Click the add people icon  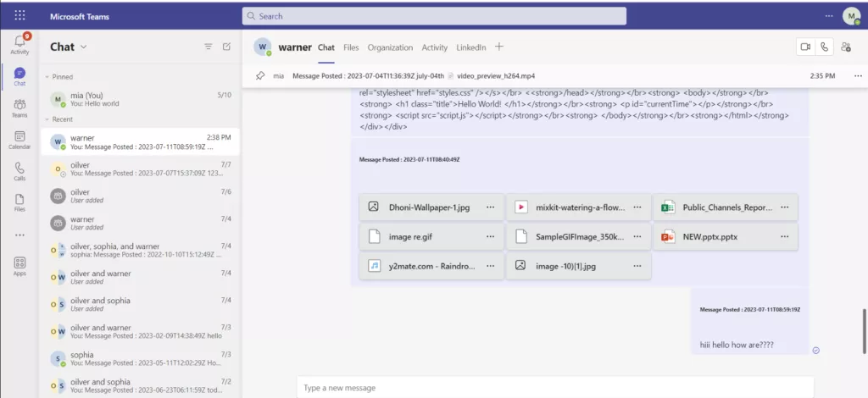[x=845, y=47]
